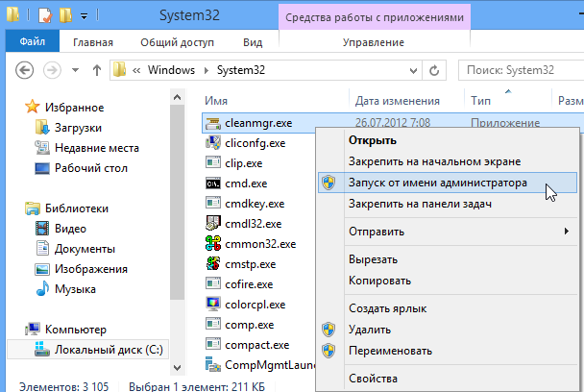Click the cleanmgr.exe file icon
Screen dimensions: 584x392
(213, 123)
